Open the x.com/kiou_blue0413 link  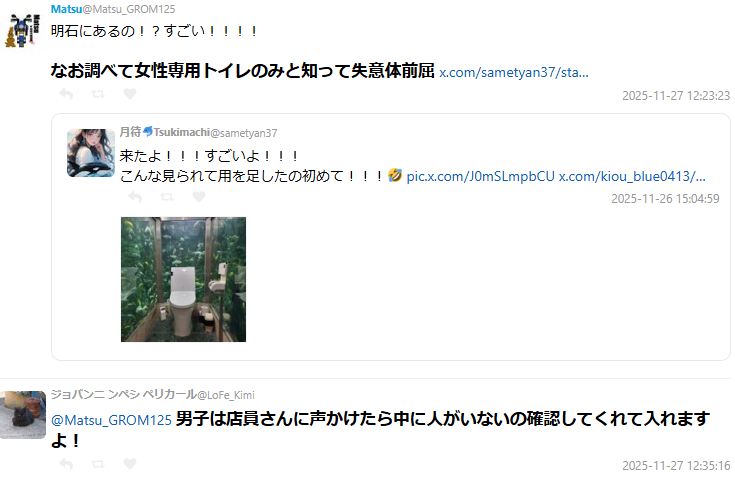click(x=632, y=176)
